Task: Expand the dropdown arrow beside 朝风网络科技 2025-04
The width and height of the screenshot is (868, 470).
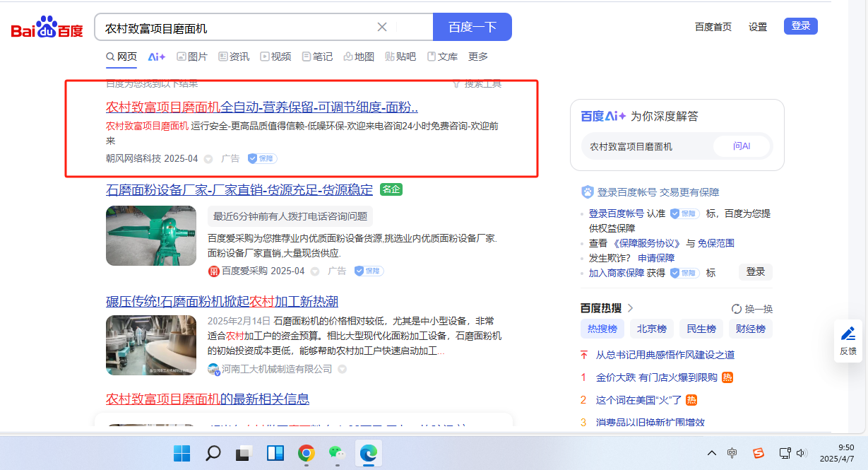Action: click(208, 159)
